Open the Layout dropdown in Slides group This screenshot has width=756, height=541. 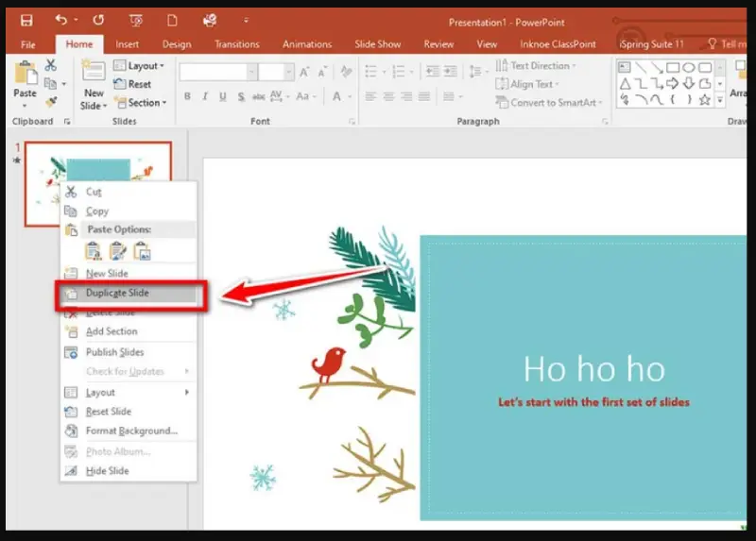click(x=139, y=65)
